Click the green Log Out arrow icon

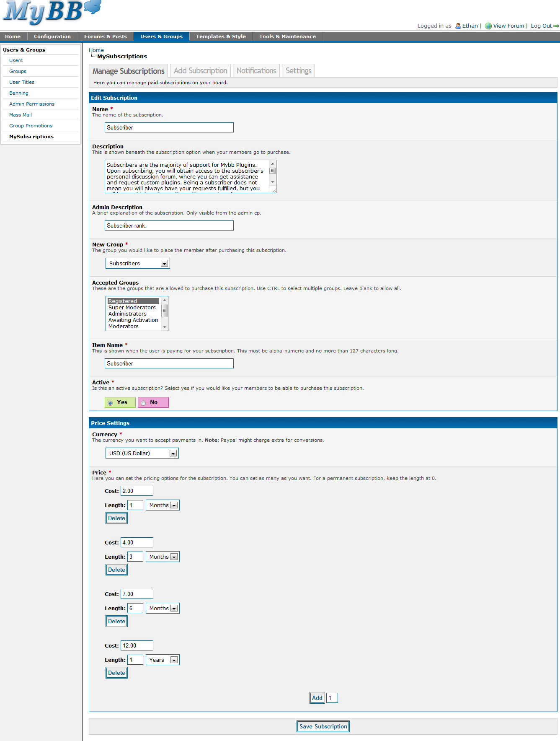[556, 26]
